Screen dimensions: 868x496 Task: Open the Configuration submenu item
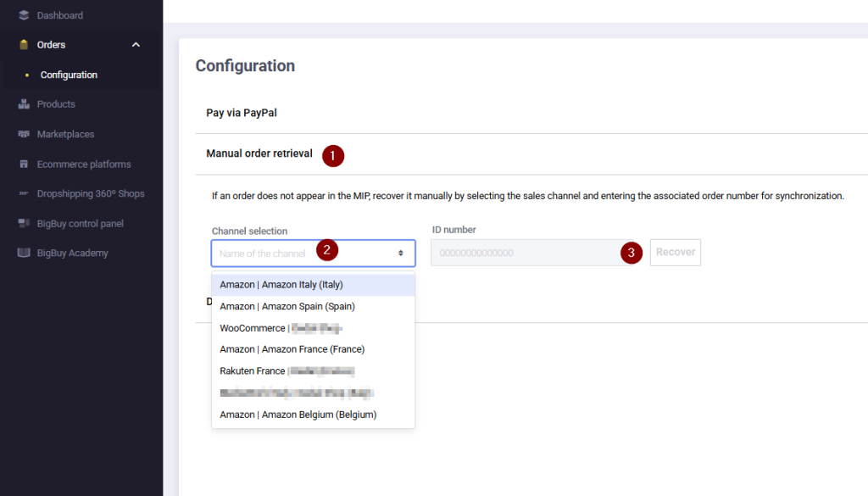click(69, 75)
